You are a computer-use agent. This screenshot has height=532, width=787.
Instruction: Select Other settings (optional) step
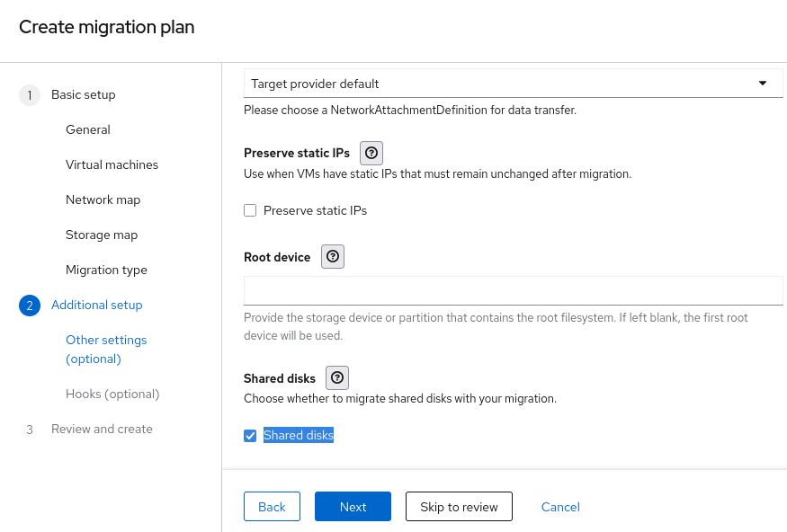[x=106, y=350]
